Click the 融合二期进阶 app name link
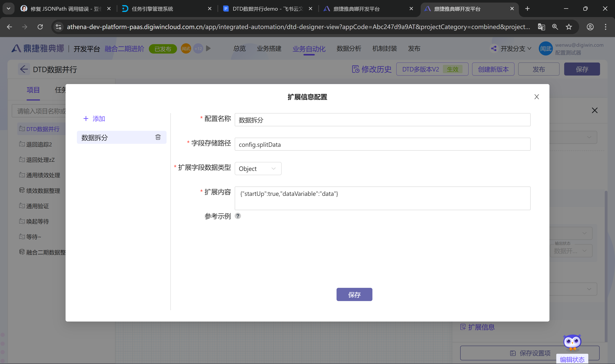This screenshot has height=364, width=615. tap(124, 49)
